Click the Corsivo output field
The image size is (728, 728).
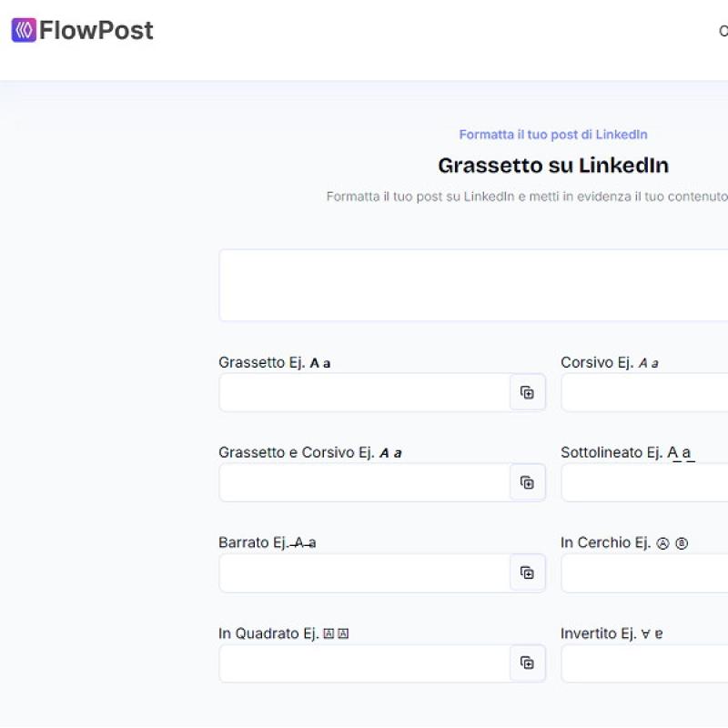click(x=644, y=392)
